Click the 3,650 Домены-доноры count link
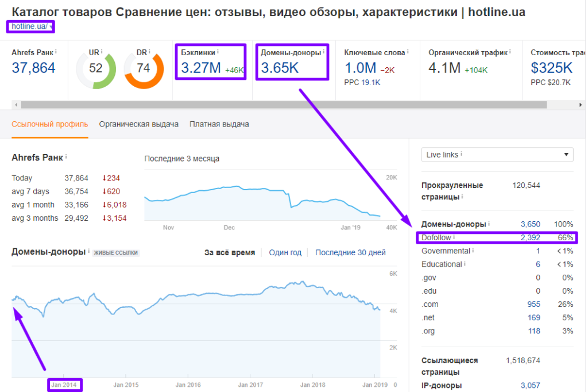 pyautogui.click(x=530, y=224)
